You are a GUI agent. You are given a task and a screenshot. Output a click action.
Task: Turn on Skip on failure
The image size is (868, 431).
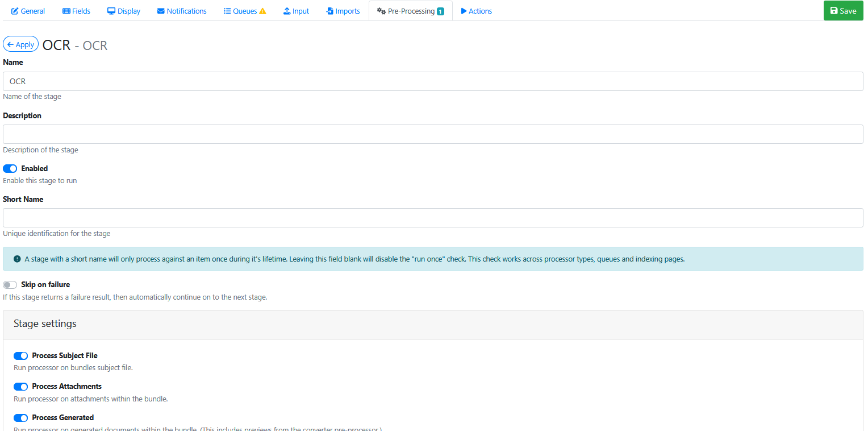[x=10, y=285]
